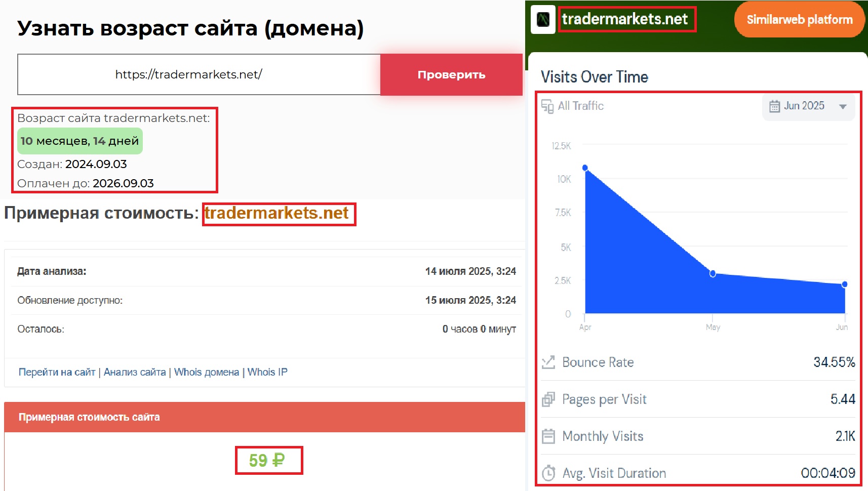Open the Similarweb platform button
The width and height of the screenshot is (868, 491).
(799, 20)
